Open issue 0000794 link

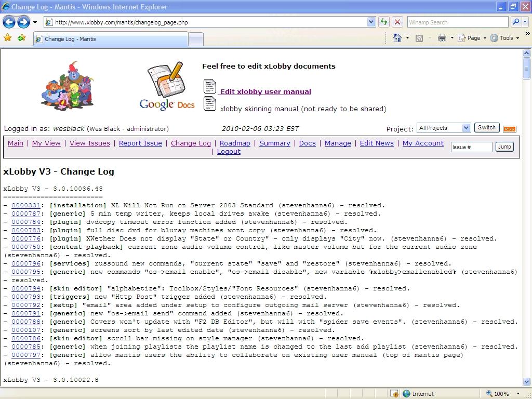26,288
